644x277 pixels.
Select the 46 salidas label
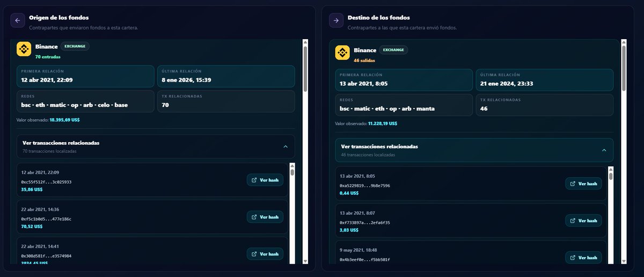[364, 60]
